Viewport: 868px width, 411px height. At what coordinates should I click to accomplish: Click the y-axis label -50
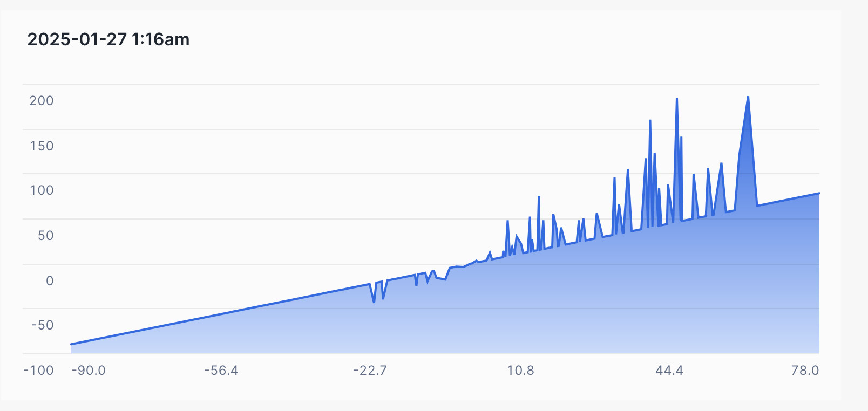43,325
